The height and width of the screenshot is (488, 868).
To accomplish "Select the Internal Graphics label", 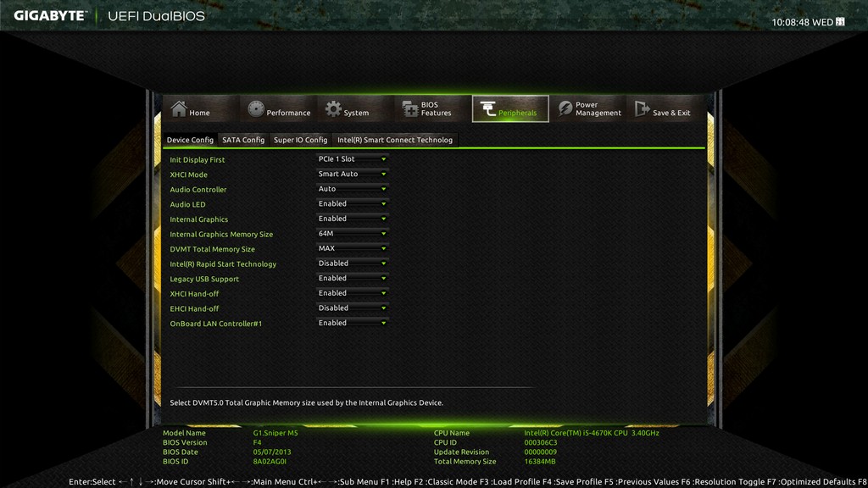I will pyautogui.click(x=198, y=219).
